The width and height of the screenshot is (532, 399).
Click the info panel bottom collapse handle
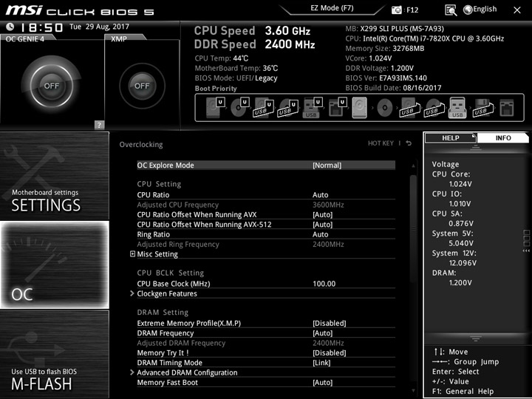click(x=476, y=338)
